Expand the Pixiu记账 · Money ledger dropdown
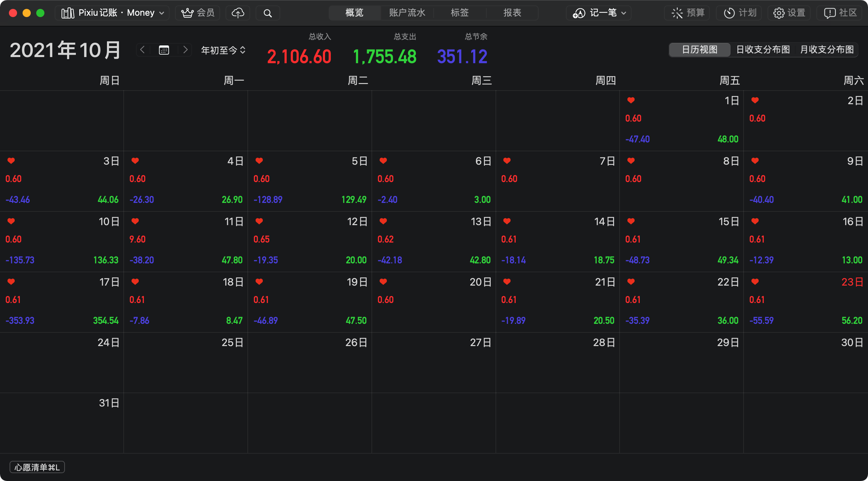Viewport: 868px width, 481px height. 112,13
